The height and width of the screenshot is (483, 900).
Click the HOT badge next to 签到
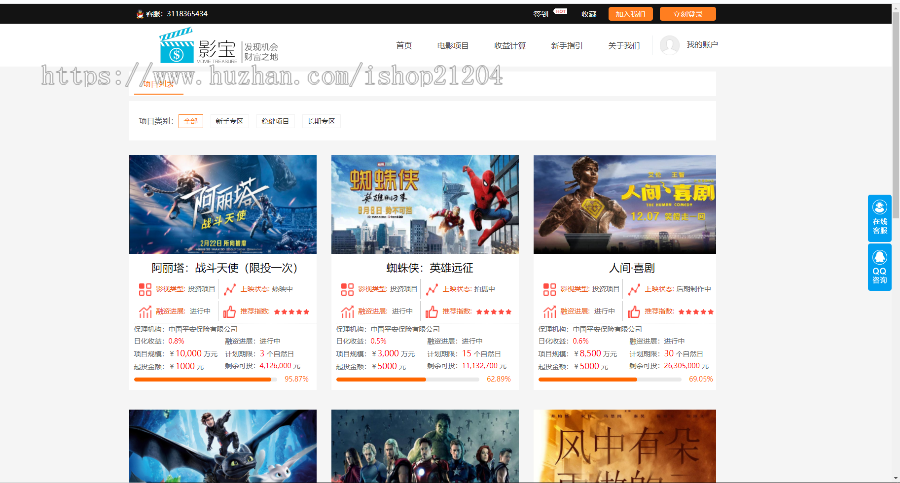click(x=560, y=11)
